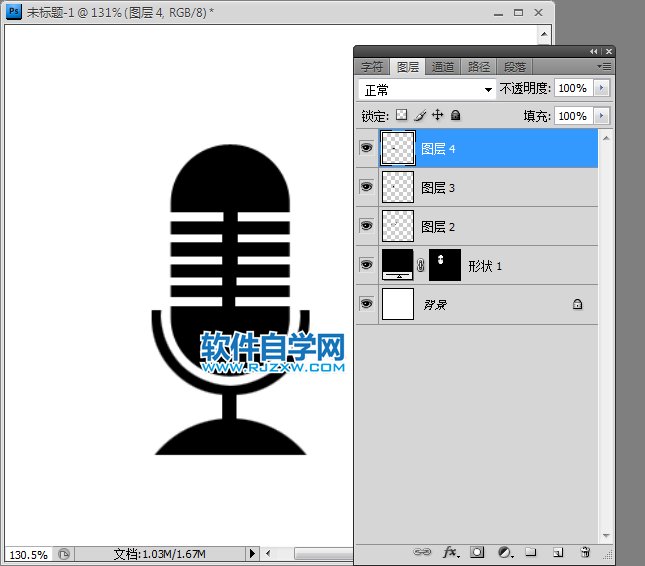Minimize the document window

tap(499, 13)
